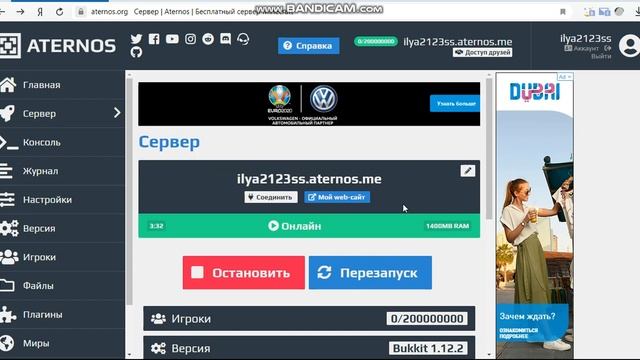Viewport: 640px width, 360px height.
Task: Open the Aternos Instagram icon
Action: (190, 39)
